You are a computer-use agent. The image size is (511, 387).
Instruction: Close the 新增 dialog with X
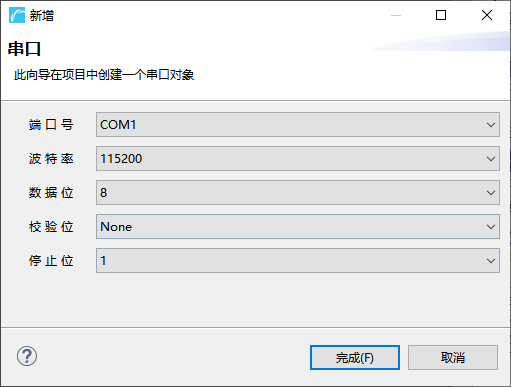487,15
